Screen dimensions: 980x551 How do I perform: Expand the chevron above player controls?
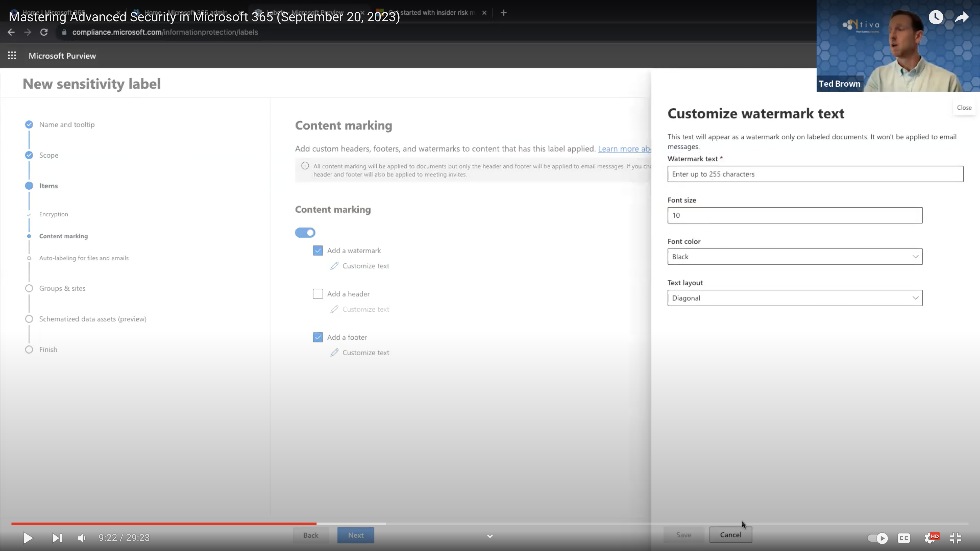[490, 536]
